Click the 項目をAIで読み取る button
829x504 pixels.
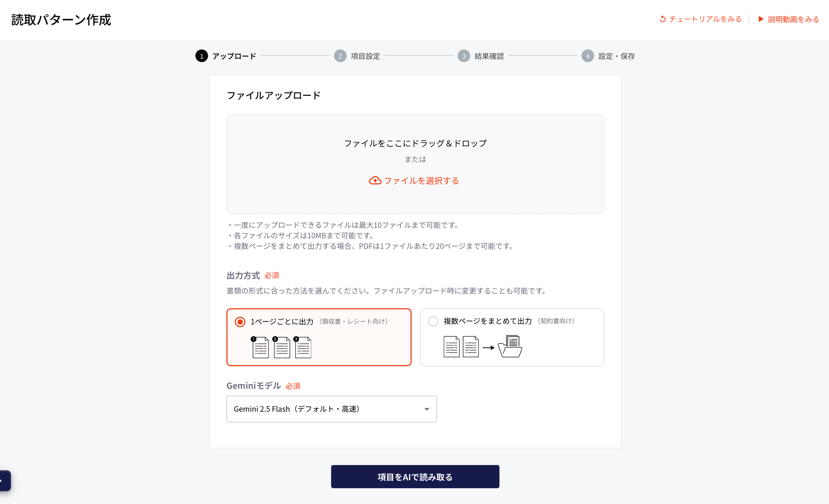click(x=415, y=477)
